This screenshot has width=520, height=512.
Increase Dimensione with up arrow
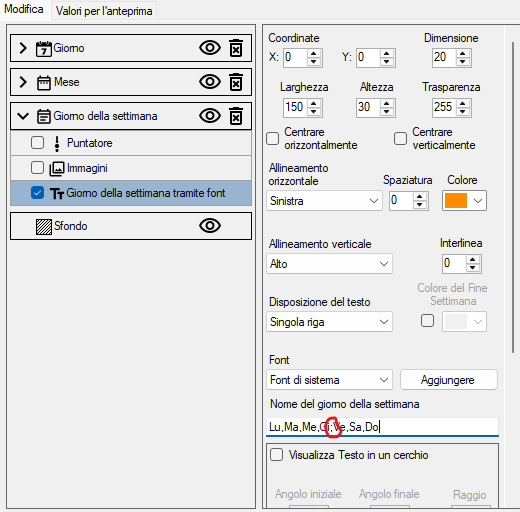coord(463,54)
